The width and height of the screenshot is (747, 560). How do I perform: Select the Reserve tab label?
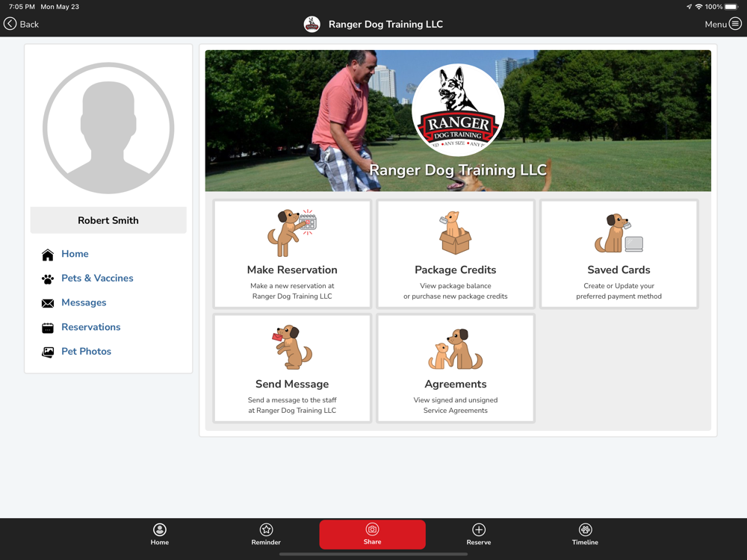tap(479, 542)
